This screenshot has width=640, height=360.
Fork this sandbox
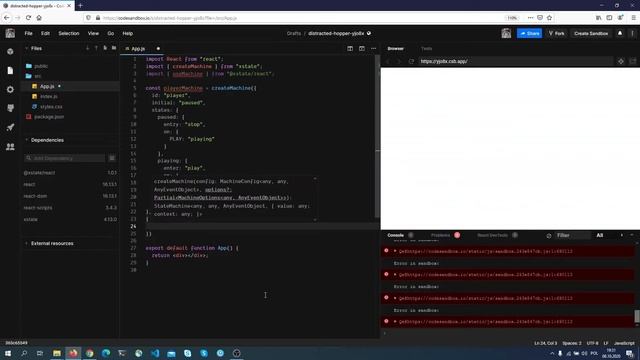pyautogui.click(x=557, y=33)
